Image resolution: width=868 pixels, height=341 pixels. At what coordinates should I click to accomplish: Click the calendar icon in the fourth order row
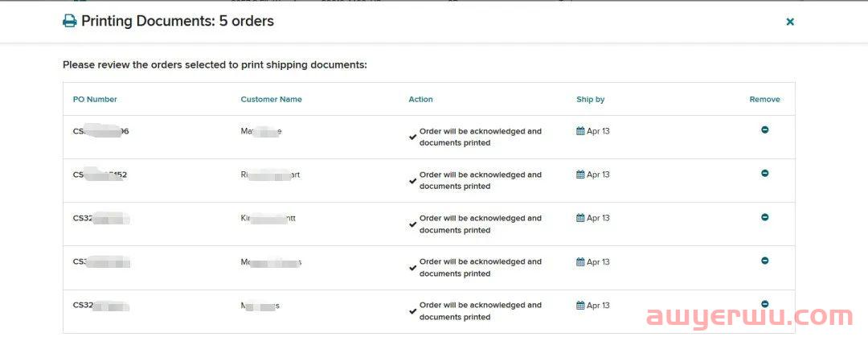point(580,262)
